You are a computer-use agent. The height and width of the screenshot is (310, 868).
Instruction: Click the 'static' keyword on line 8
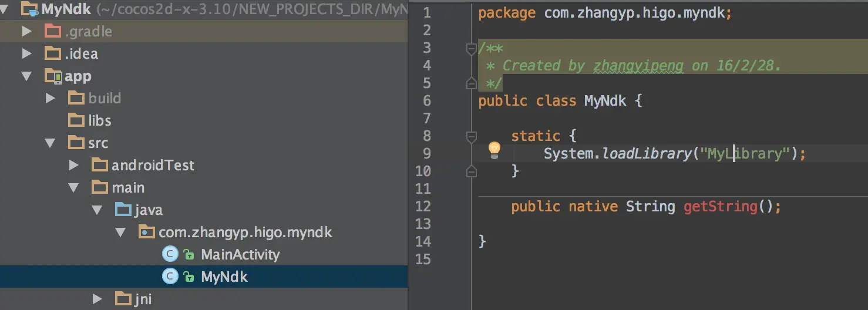[x=536, y=136]
